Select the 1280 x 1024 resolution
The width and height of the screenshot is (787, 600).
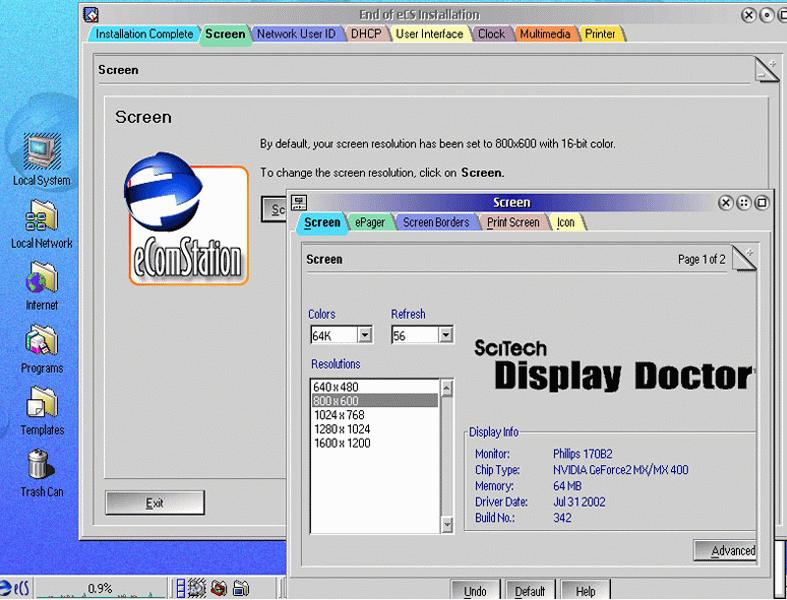375,429
